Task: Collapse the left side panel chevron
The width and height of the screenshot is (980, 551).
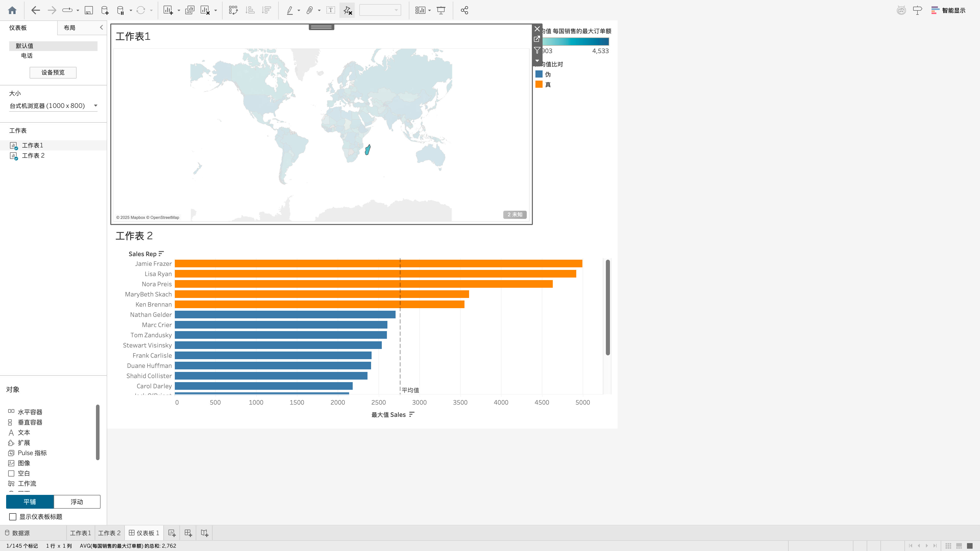Action: [101, 27]
